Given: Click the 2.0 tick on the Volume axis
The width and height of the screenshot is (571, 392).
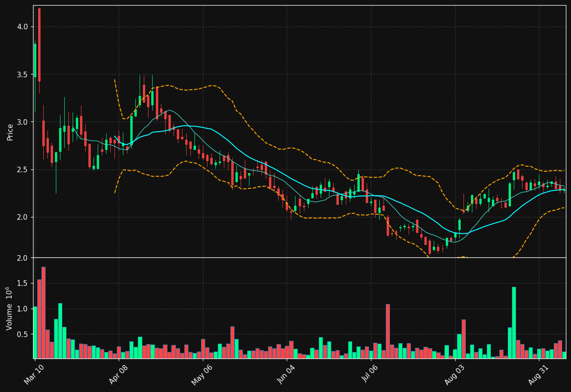Looking at the screenshot, I should tap(22, 257).
